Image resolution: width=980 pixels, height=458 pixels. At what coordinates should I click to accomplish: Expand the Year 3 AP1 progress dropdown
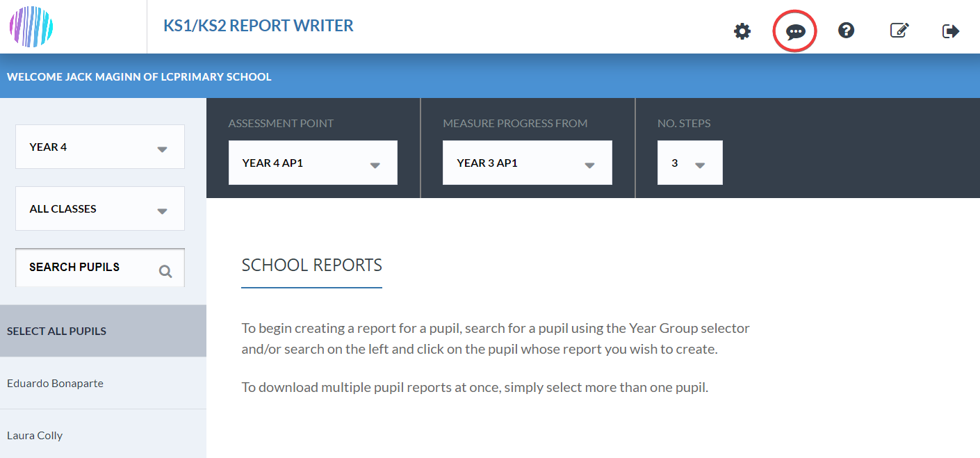click(528, 163)
